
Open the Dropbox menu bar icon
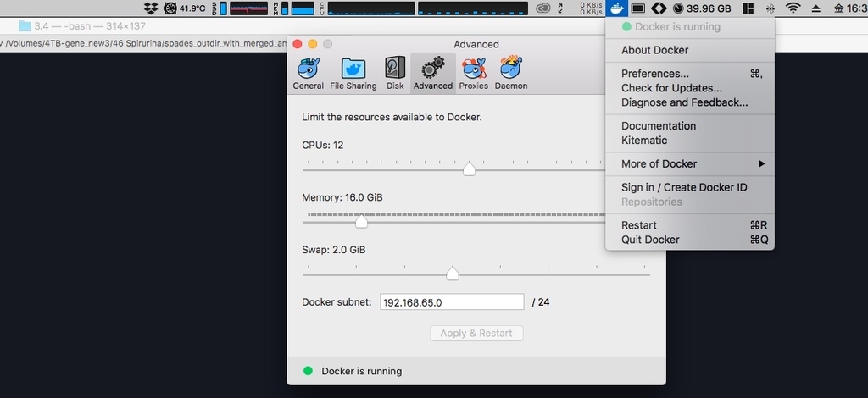(x=151, y=8)
